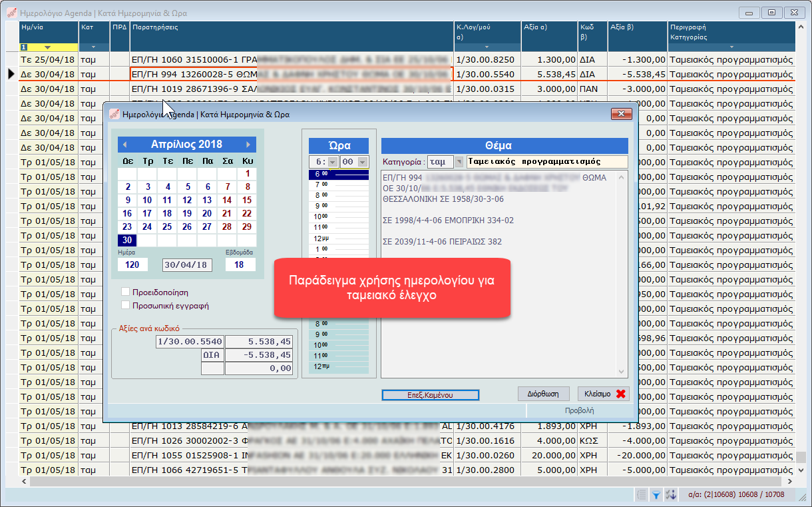The image size is (812, 507).
Task: Toggle the Προσωπική εγγραφή checkbox
Action: 125,306
